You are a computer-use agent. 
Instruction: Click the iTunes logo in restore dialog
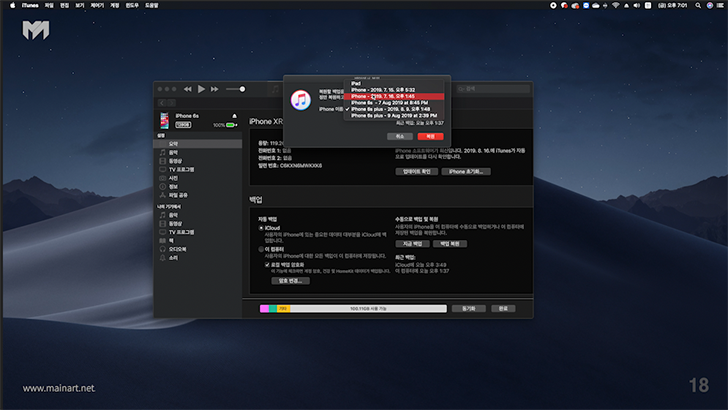(x=301, y=100)
